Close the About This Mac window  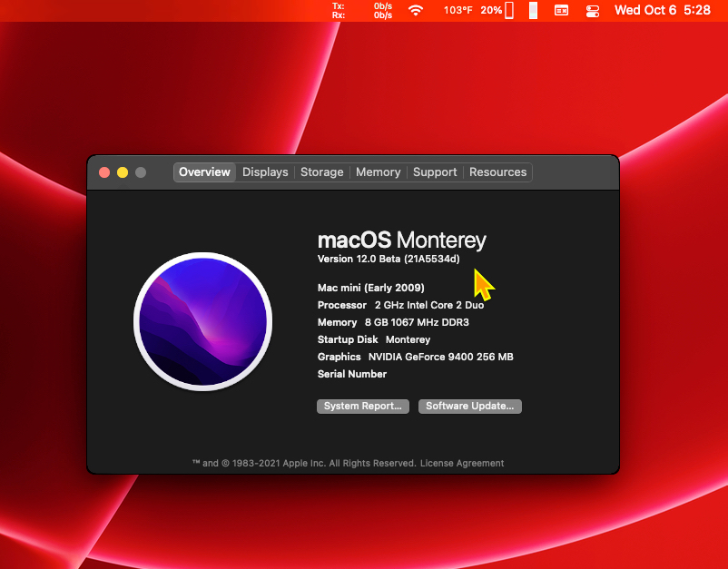pyautogui.click(x=104, y=172)
